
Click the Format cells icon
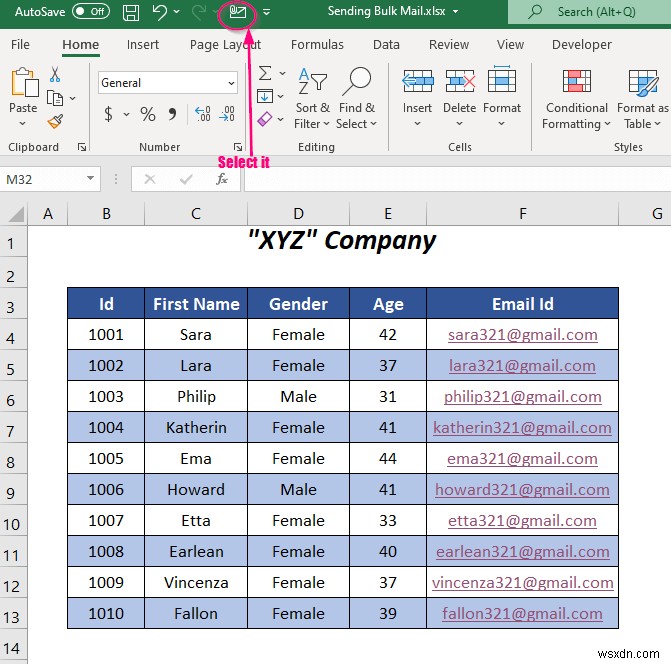pyautogui.click(x=502, y=79)
